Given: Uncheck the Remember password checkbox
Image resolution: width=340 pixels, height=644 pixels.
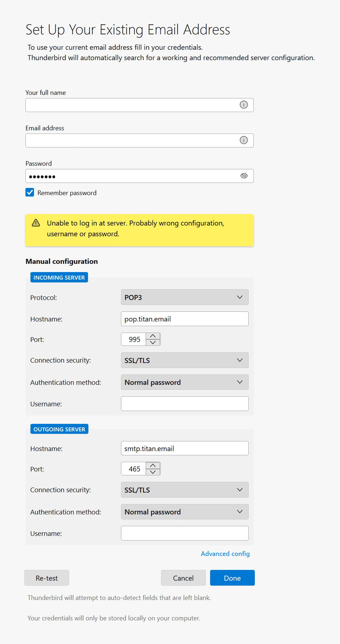Looking at the screenshot, I should [x=30, y=193].
